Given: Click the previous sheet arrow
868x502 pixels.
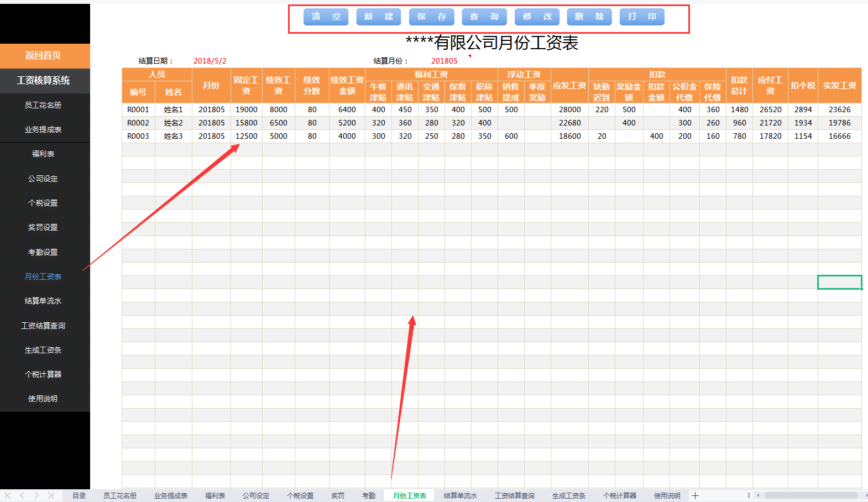Looking at the screenshot, I should [x=22, y=495].
